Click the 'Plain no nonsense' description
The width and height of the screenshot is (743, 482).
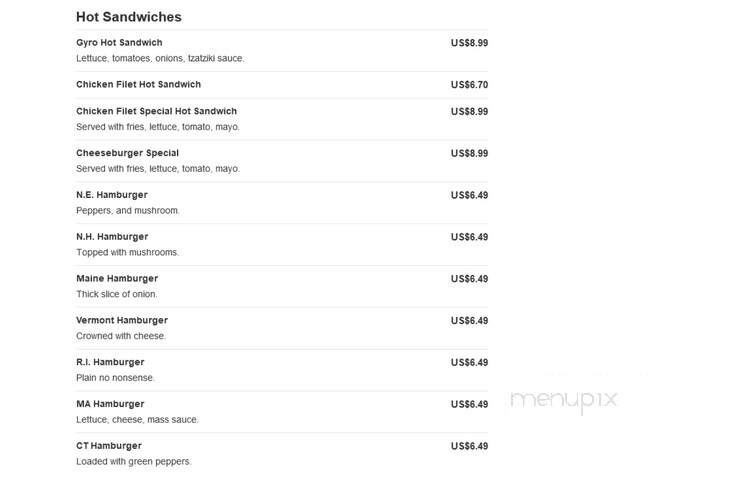[116, 378]
